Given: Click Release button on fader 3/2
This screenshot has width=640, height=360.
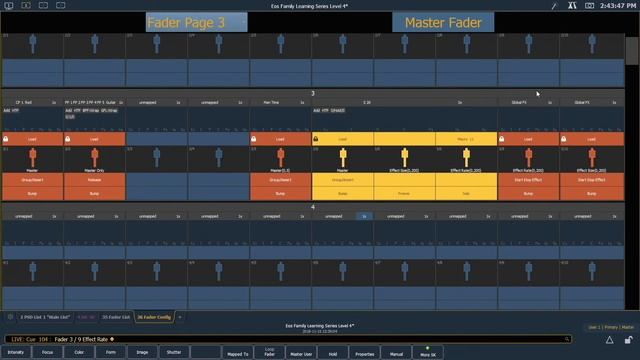Looking at the screenshot, I should click(x=95, y=180).
